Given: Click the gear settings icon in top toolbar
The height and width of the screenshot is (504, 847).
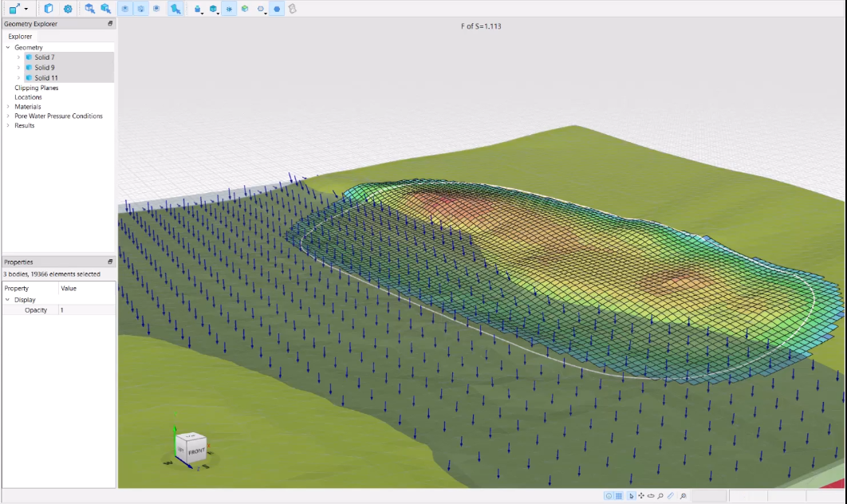Looking at the screenshot, I should (68, 9).
